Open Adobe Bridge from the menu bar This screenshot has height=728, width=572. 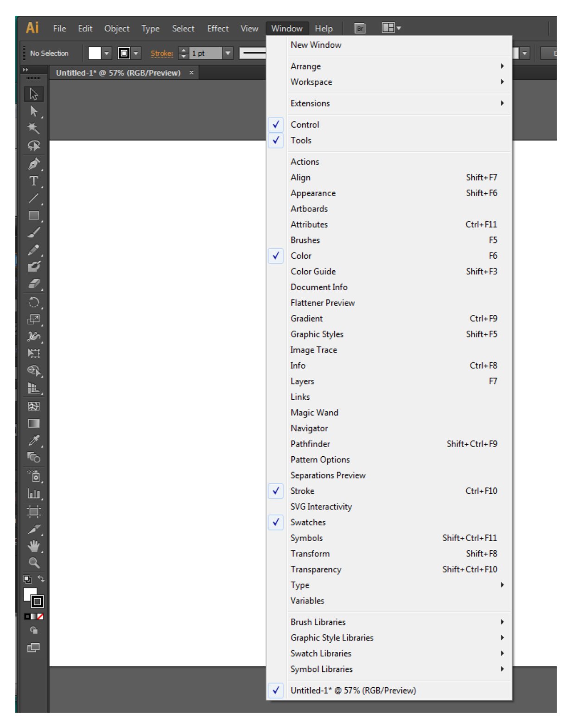(360, 28)
